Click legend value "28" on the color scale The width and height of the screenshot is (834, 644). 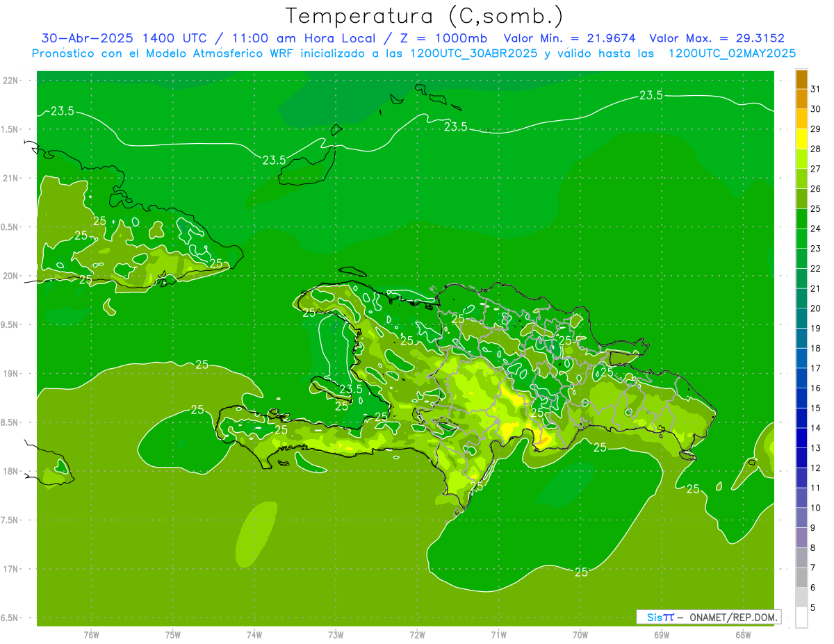(x=816, y=149)
